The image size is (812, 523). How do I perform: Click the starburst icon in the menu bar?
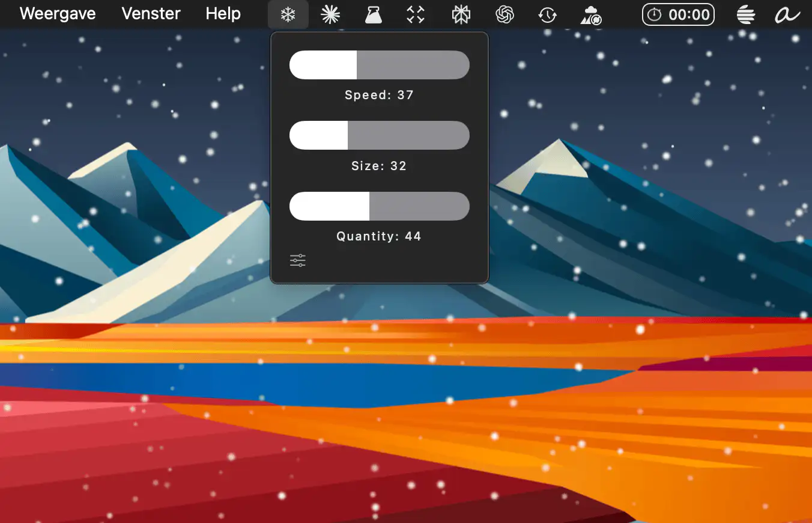330,14
